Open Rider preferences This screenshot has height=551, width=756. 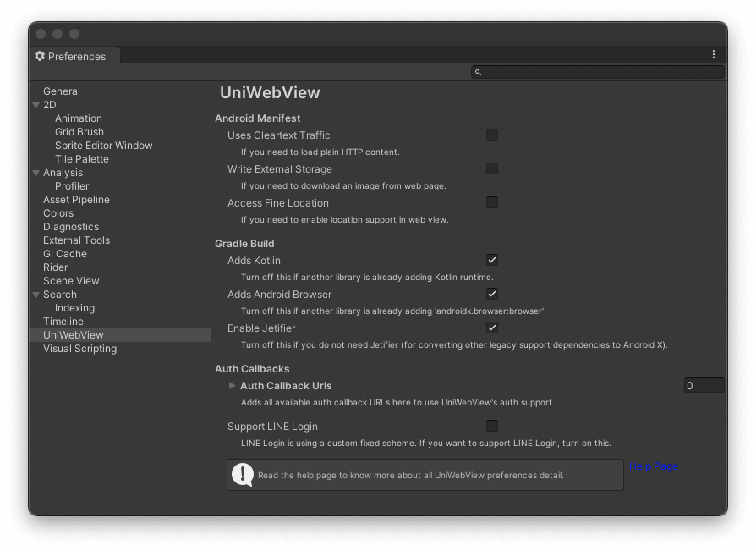click(56, 267)
